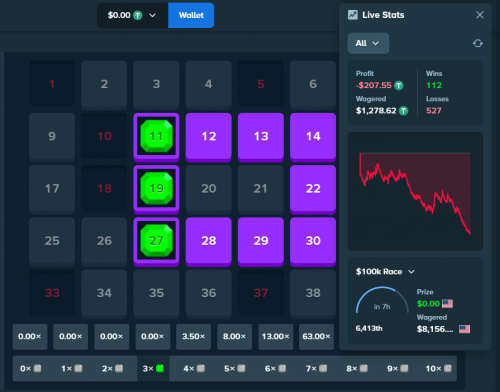Pick number tile 20
The height and width of the screenshot is (392, 500).
pyautogui.click(x=209, y=189)
